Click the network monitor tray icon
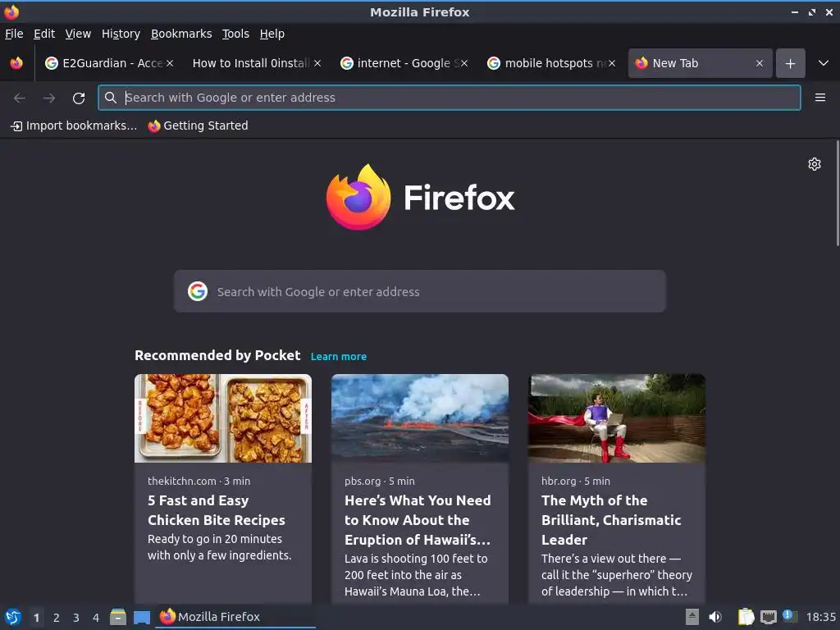Viewport: 840px width, 630px height. [768, 617]
